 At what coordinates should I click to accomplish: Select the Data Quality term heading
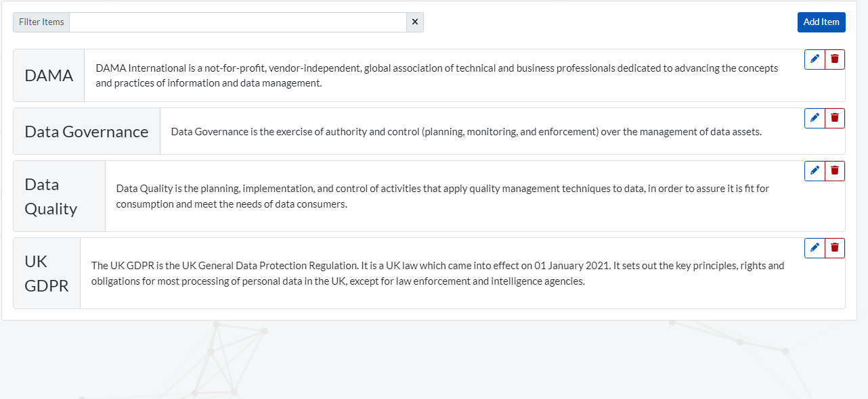[51, 196]
